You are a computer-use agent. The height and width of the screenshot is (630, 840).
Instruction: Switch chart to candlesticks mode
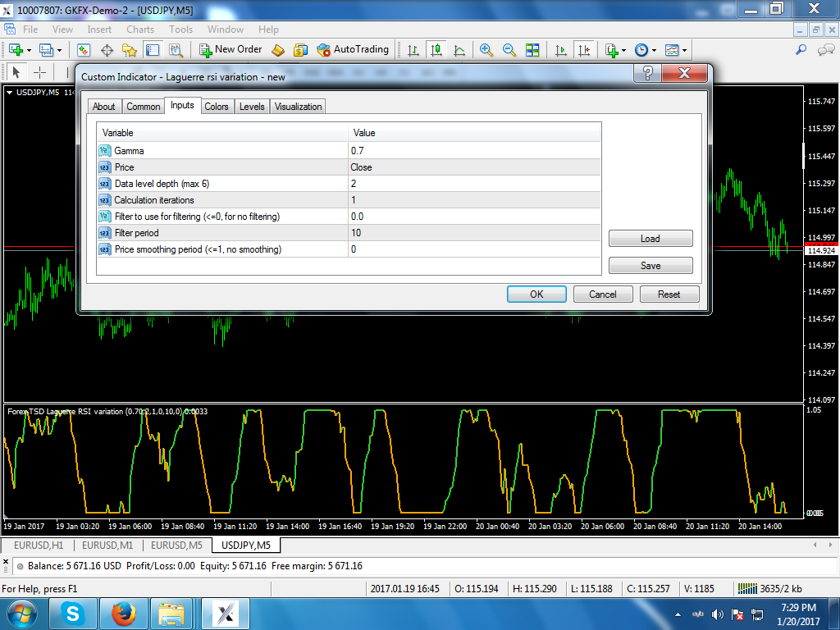436,50
